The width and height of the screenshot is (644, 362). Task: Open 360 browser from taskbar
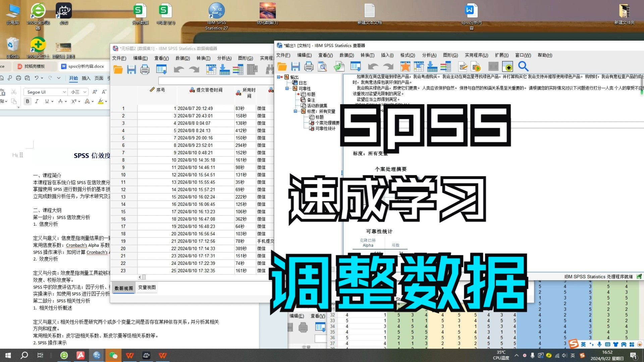tap(64, 355)
